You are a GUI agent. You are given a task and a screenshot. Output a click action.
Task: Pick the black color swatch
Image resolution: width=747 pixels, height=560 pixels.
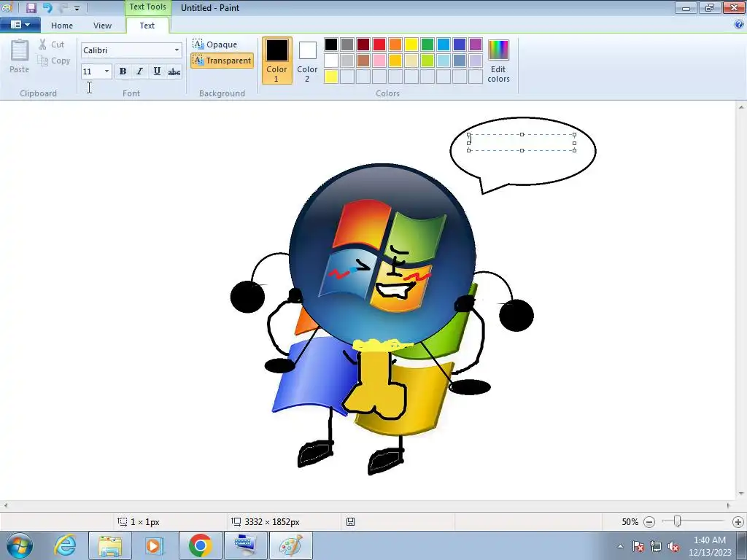point(331,44)
